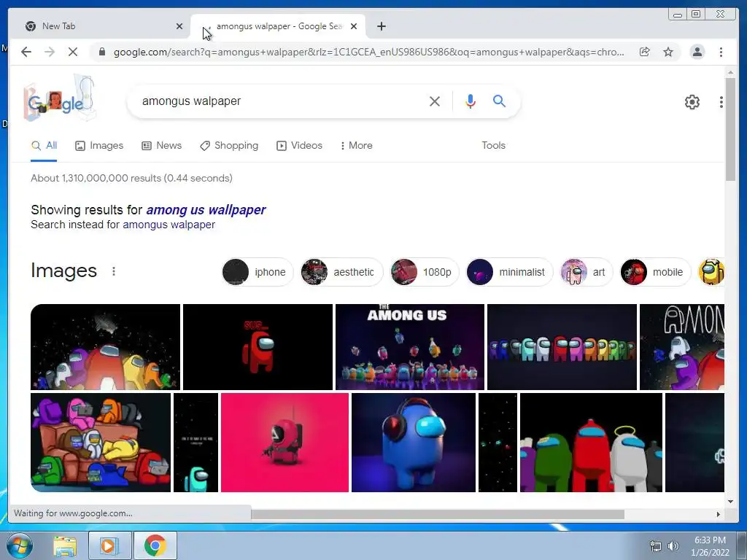Filter images by the aesthetic chip
Viewport: 747px width, 560px height.
point(341,272)
